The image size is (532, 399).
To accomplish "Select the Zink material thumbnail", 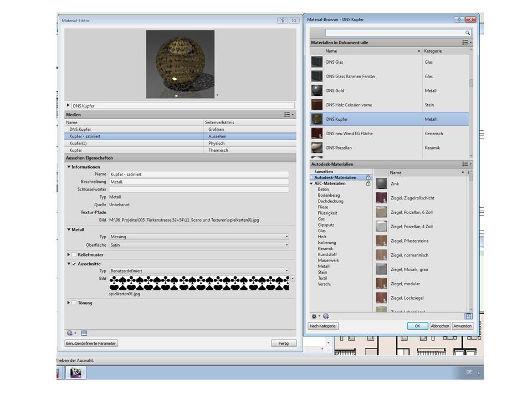I will tap(381, 183).
